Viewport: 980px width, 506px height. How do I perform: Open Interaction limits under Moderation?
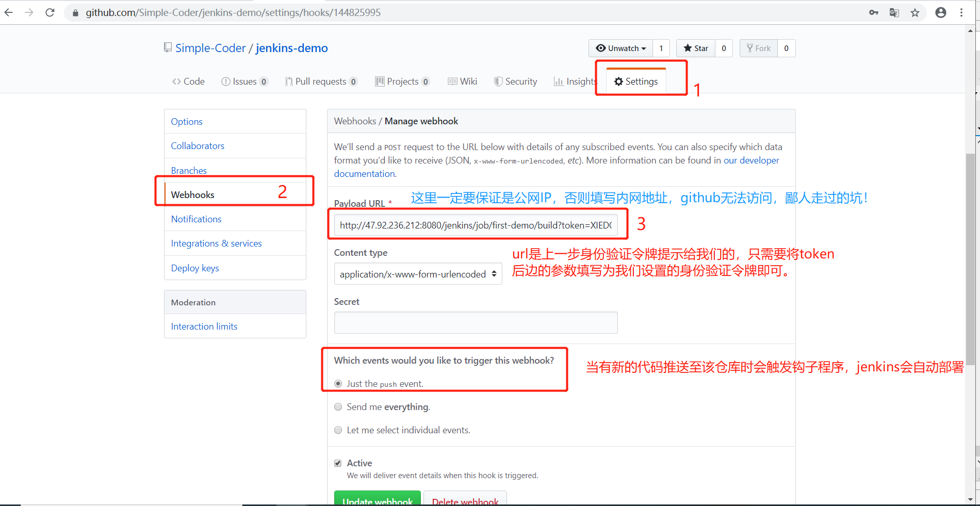(x=235, y=327)
